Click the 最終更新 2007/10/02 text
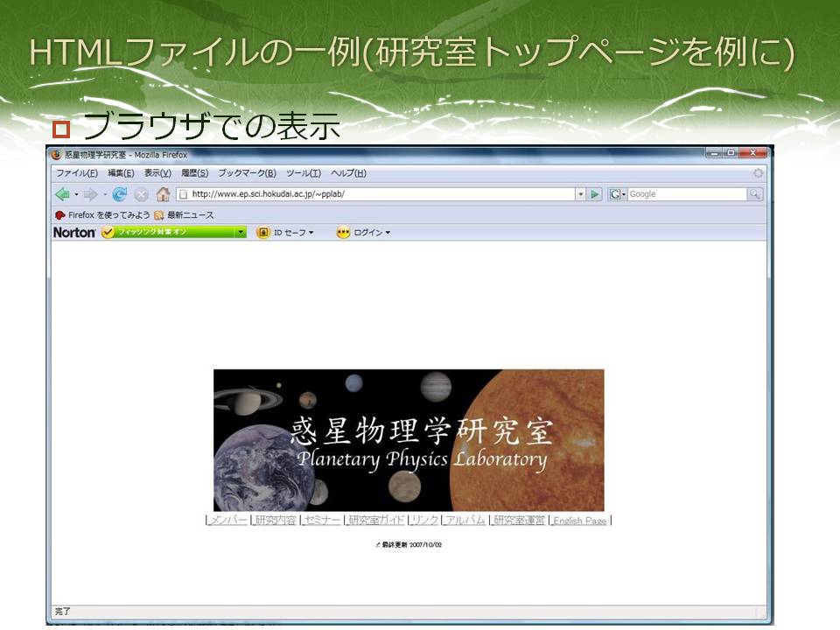Screen dimensions: 840x630 (x=409, y=545)
